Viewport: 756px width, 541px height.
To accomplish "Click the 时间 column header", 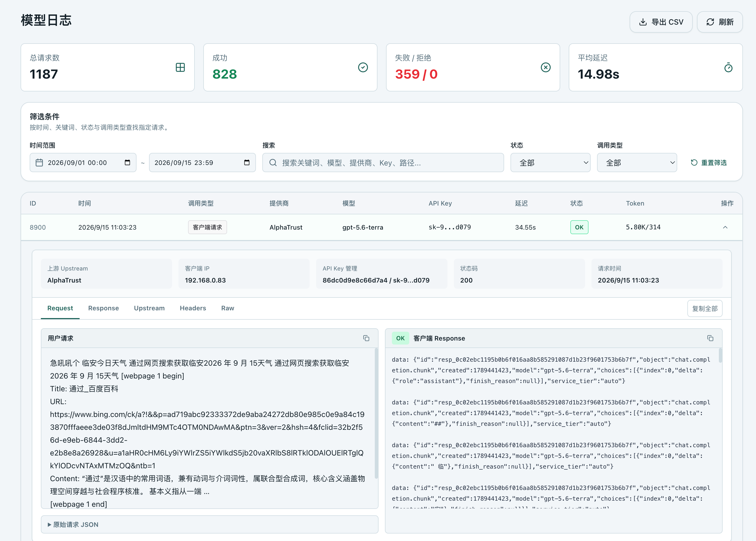I will (85, 203).
